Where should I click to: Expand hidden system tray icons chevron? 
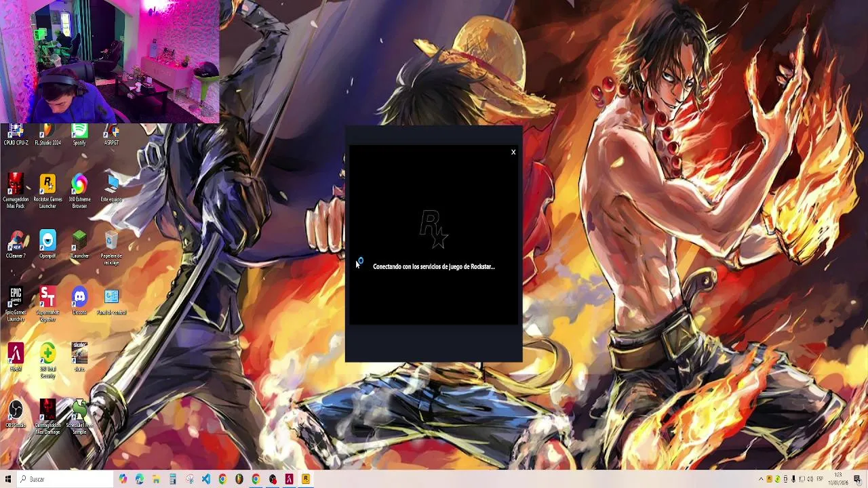761,479
